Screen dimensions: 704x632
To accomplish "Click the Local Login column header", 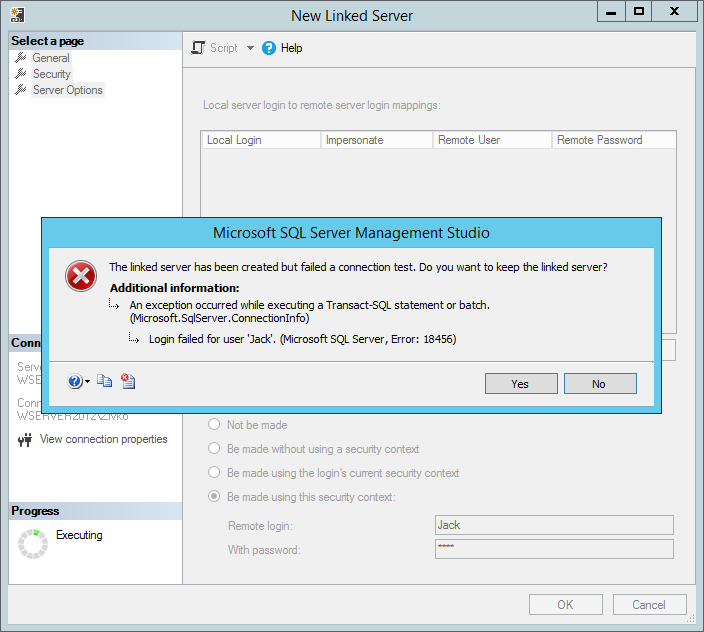I will 261,140.
